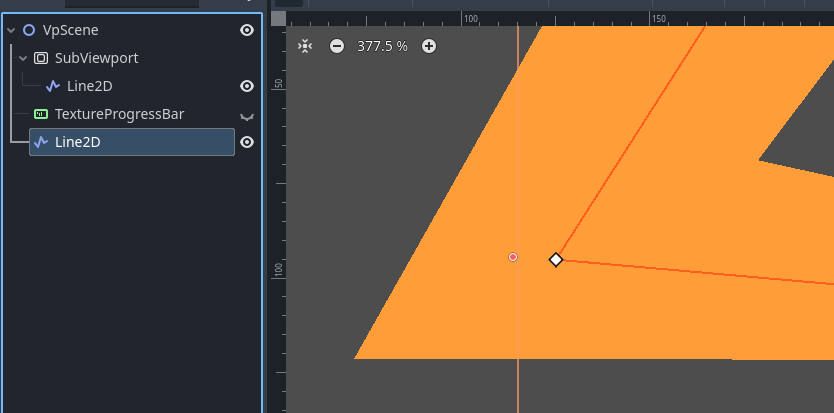Toggle visibility of the selected Line2D

[x=247, y=142]
